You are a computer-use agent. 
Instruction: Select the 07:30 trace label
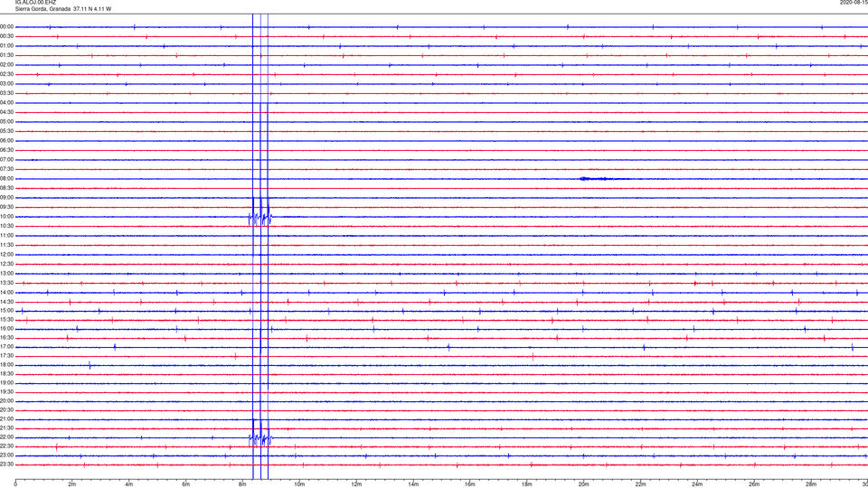(6, 169)
